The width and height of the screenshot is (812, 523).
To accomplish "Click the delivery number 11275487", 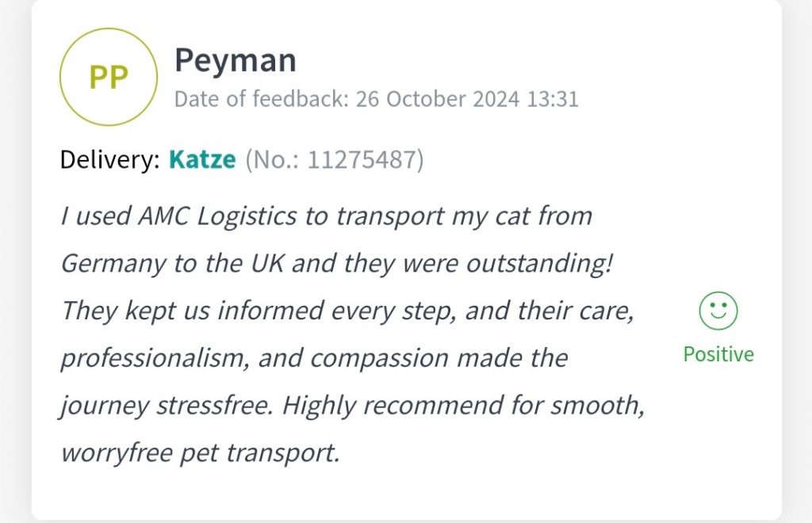I will coord(365,160).
